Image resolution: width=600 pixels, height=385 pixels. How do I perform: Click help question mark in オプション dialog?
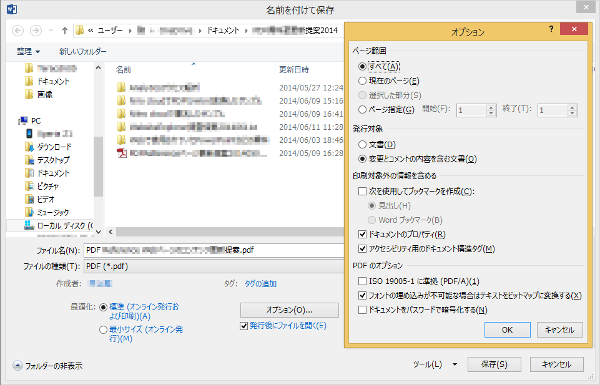551,29
